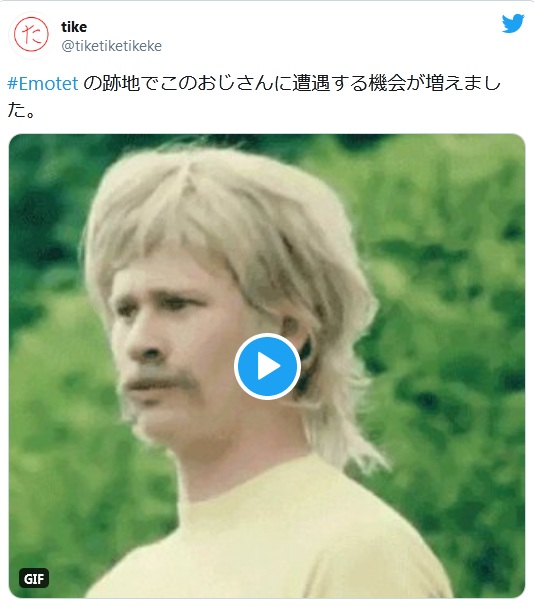Open the @tiketiketikeke handle link
Viewport: 534px width, 606px height.
tap(111, 46)
